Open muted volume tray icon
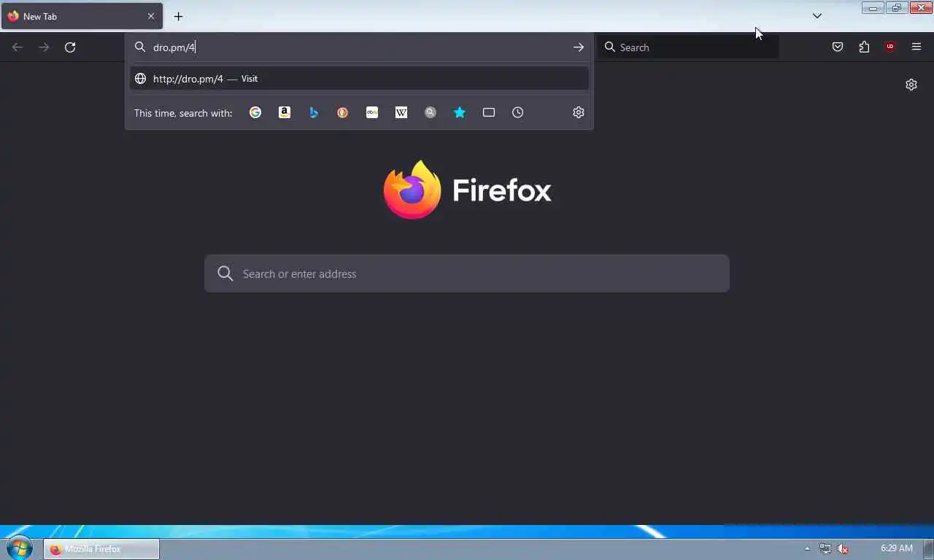The height and width of the screenshot is (560, 934). pyautogui.click(x=843, y=548)
